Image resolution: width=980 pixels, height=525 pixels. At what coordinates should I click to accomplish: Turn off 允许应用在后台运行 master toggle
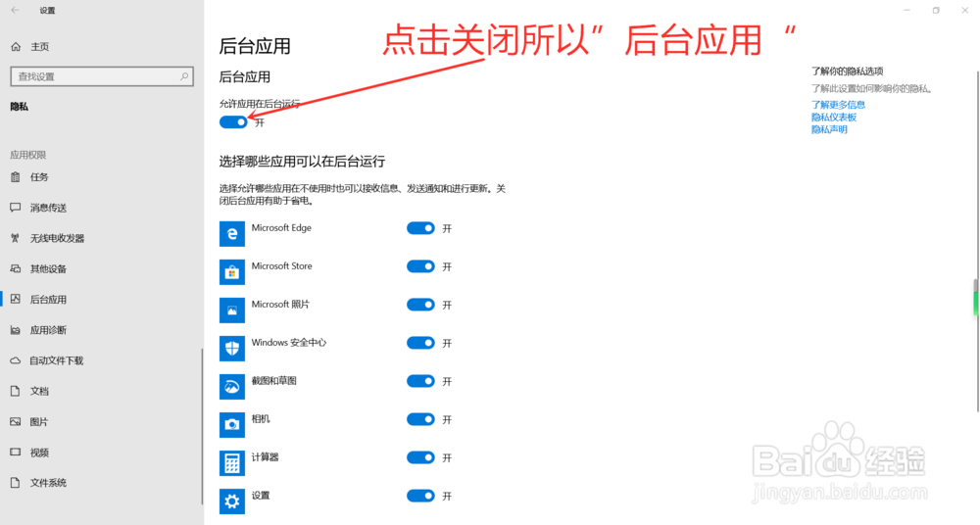coord(233,121)
